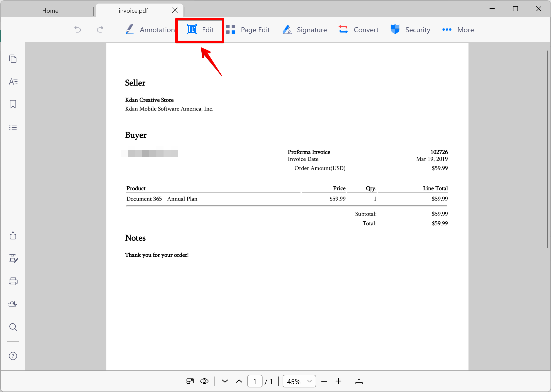
Task: Open the search magnifier in sidebar
Action: [13, 327]
